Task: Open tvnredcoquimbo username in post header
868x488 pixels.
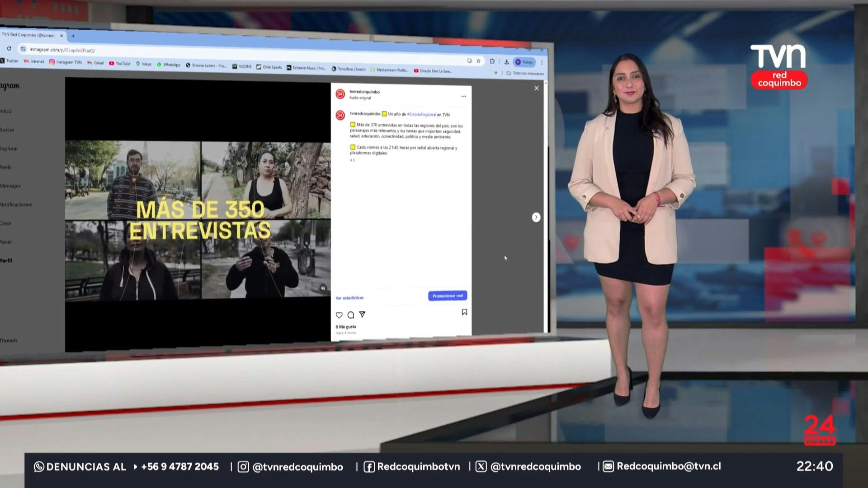Action: pyautogui.click(x=364, y=92)
